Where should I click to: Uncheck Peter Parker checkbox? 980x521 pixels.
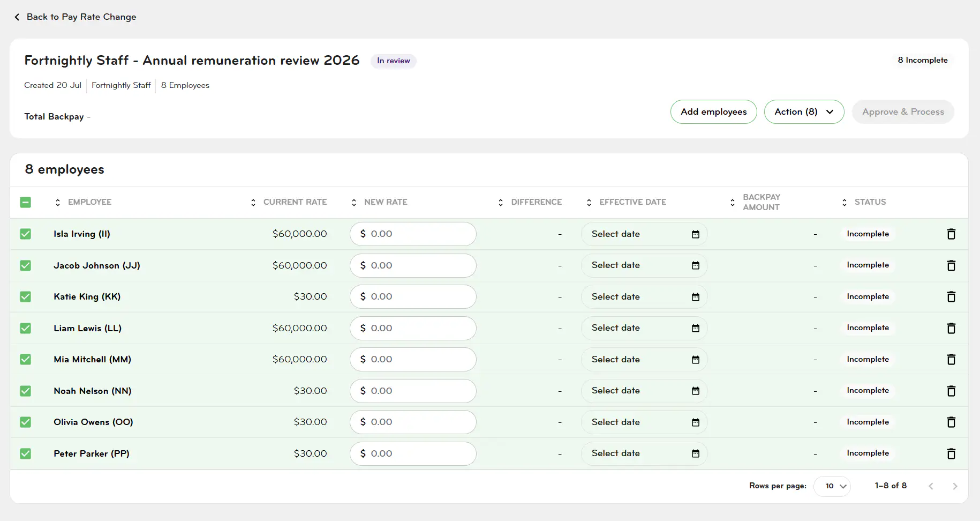(25, 453)
